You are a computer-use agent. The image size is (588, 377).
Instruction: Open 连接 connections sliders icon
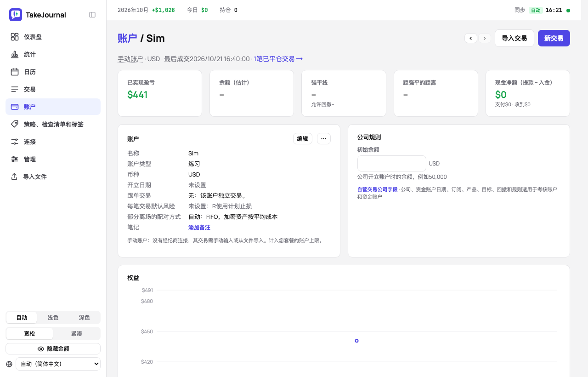[x=15, y=142]
